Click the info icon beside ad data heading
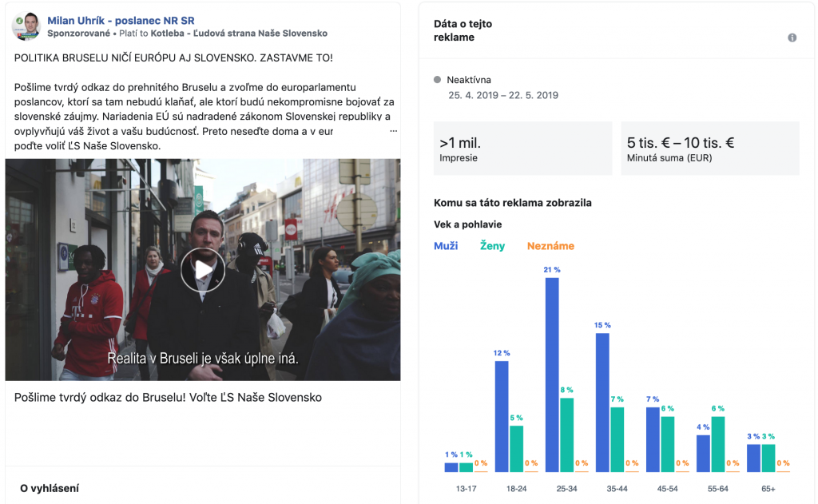Image resolution: width=818 pixels, height=504 pixels. 792,38
